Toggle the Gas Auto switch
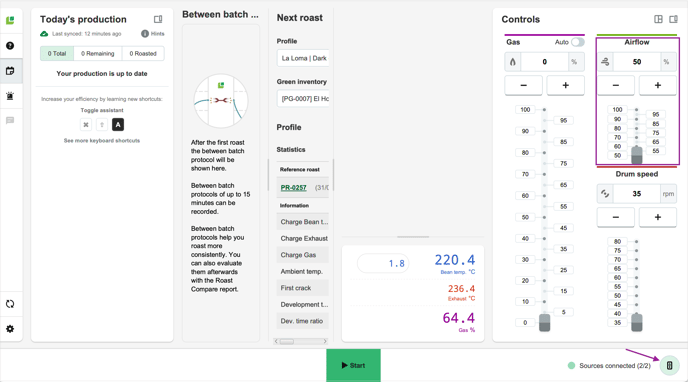 [578, 42]
